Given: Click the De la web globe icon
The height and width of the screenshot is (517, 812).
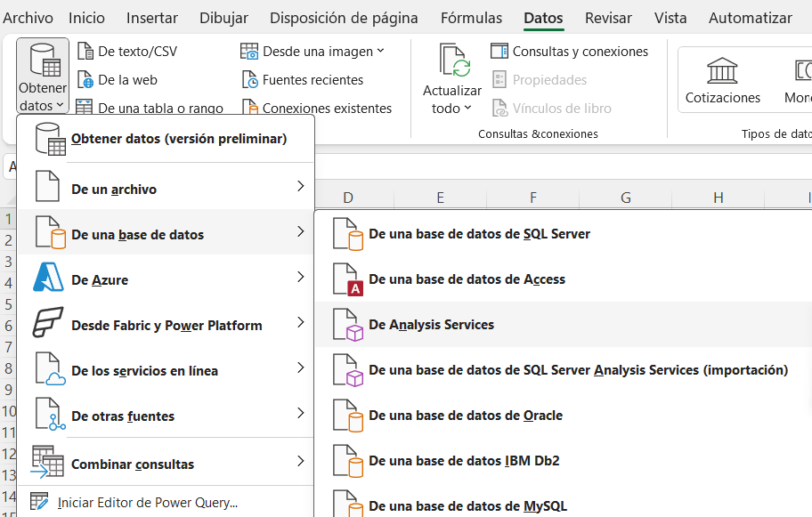Looking at the screenshot, I should (x=85, y=80).
